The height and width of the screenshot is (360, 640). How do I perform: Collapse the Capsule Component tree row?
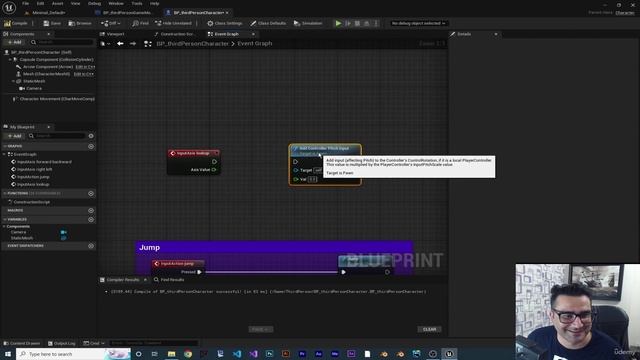[10, 60]
